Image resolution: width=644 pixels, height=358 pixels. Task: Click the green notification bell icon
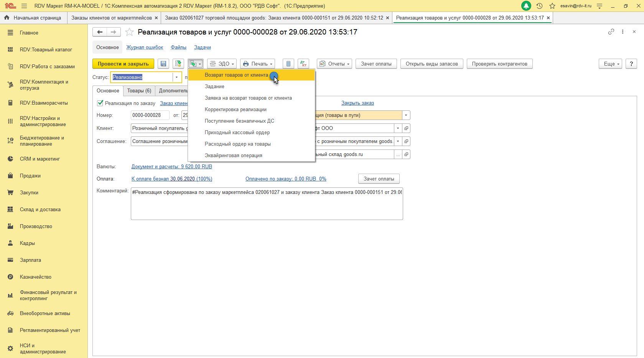[526, 6]
